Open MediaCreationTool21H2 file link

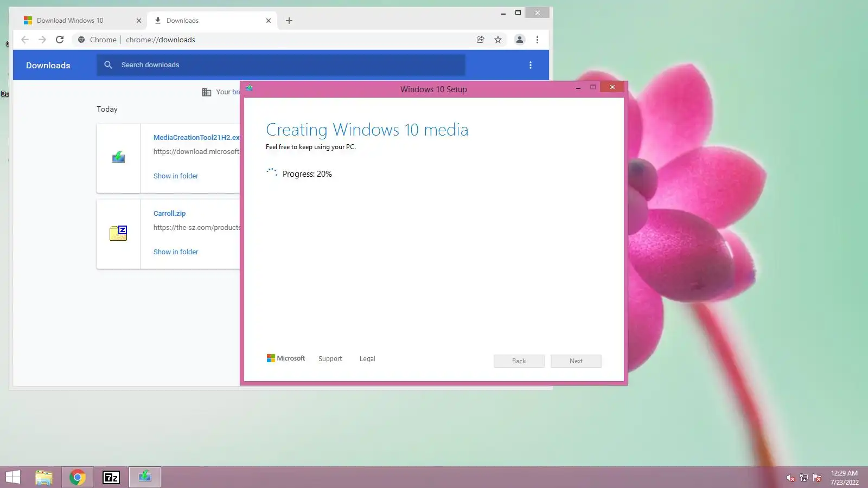coord(196,138)
